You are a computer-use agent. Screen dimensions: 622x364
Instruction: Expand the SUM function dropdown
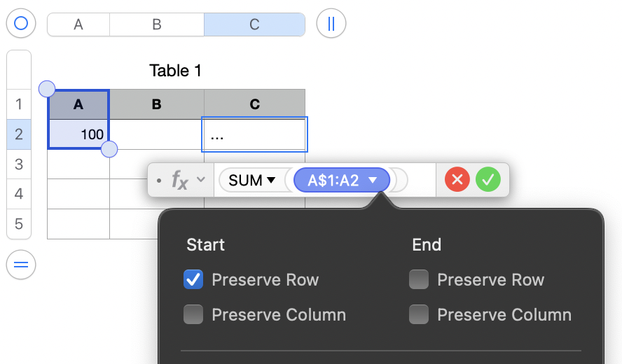pos(270,181)
